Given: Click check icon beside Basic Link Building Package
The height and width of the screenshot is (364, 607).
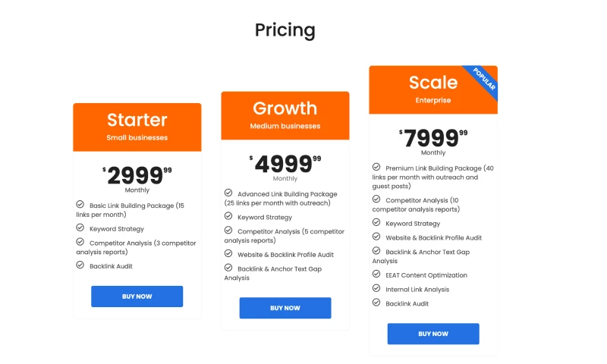Looking at the screenshot, I should click(x=80, y=204).
